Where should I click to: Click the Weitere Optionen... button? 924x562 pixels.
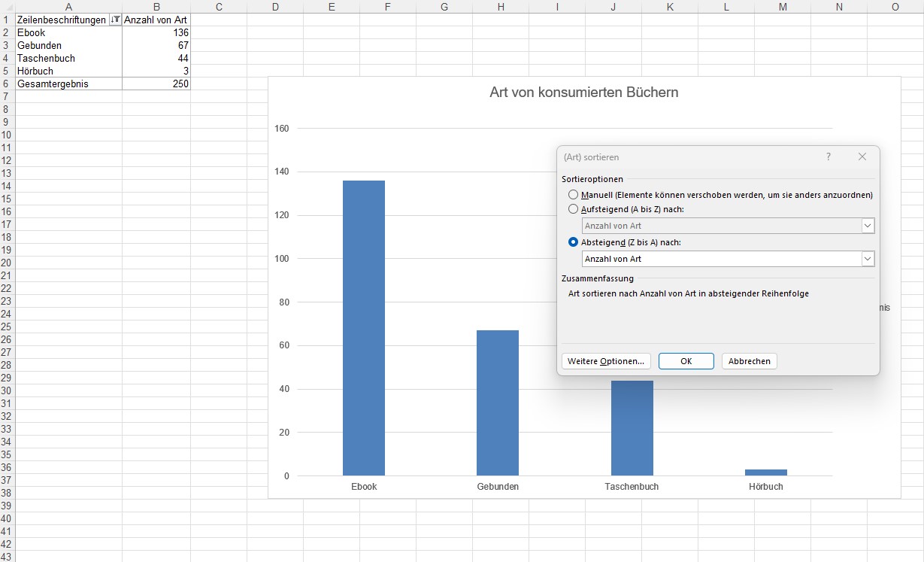click(x=605, y=361)
